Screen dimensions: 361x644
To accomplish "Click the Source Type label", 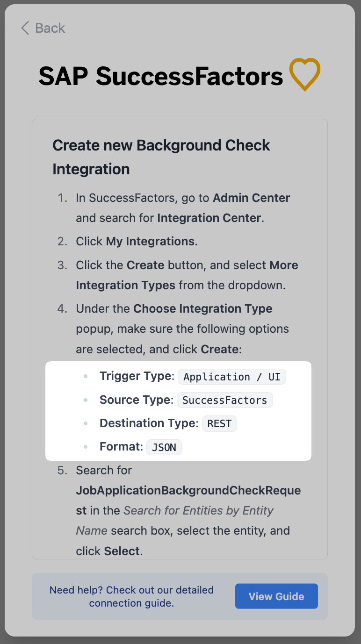I will [136, 400].
